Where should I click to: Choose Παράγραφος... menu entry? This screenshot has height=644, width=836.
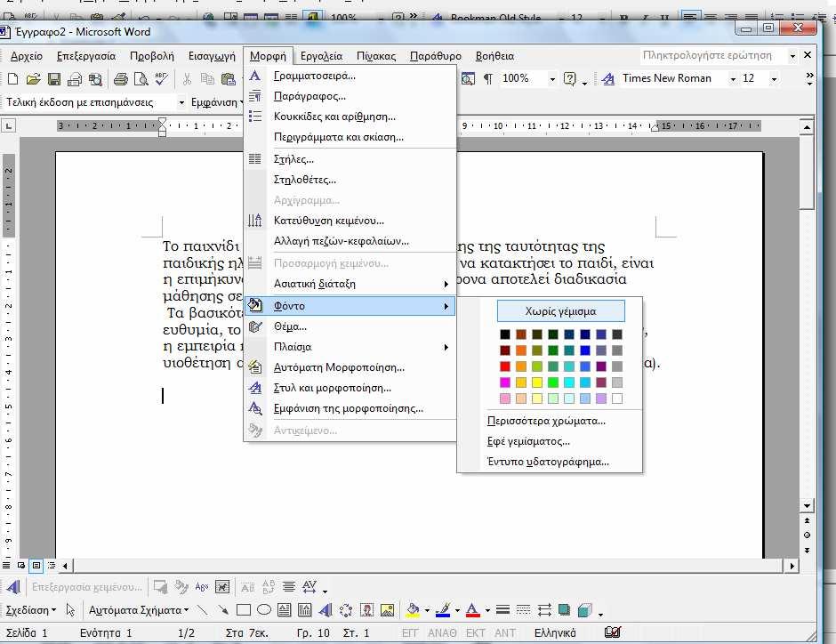coord(350,96)
